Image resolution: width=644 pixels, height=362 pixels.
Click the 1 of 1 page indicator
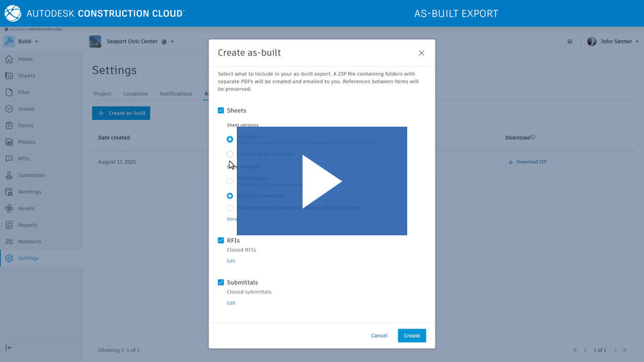point(600,350)
